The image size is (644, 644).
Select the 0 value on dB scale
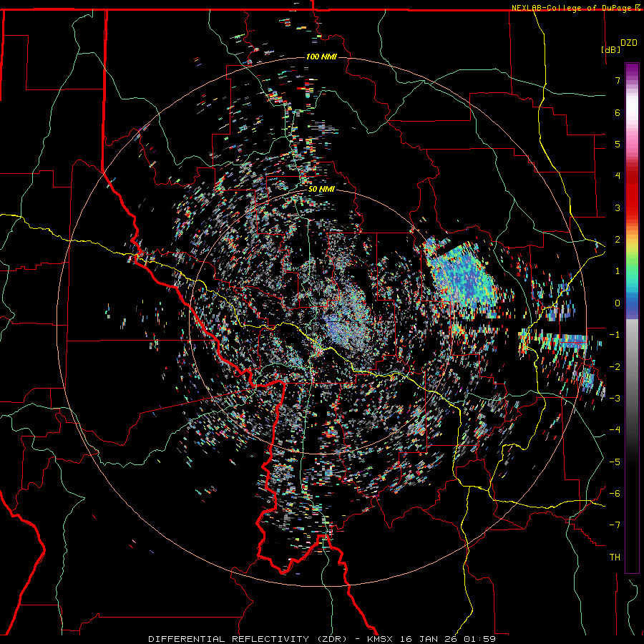618,303
